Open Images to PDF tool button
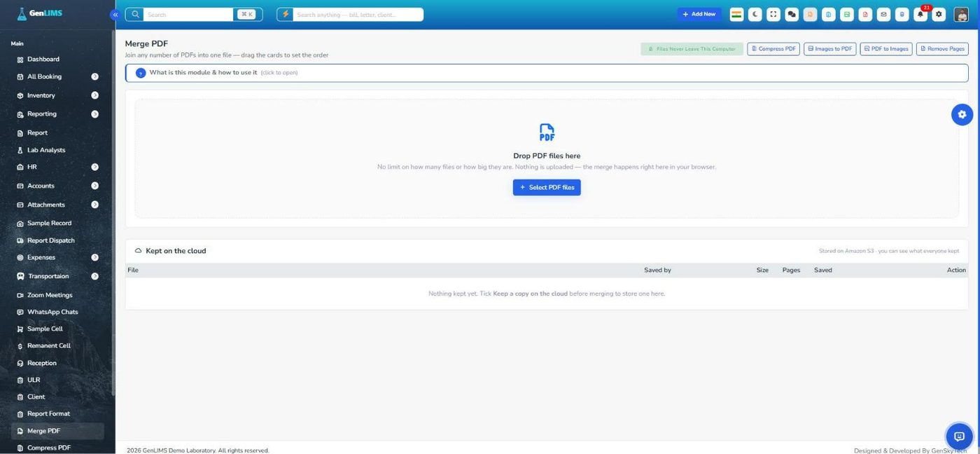This screenshot has height=454, width=980. [x=830, y=49]
